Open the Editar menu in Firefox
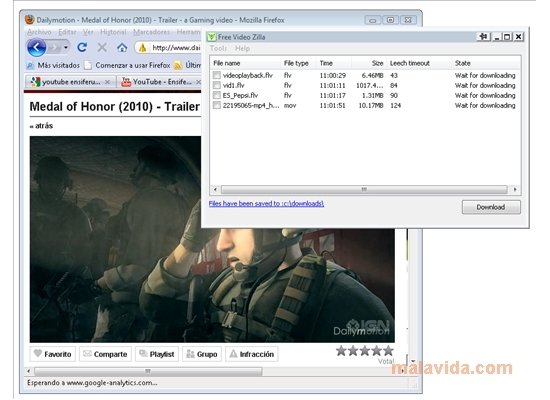The height and width of the screenshot is (400, 550). point(67,32)
